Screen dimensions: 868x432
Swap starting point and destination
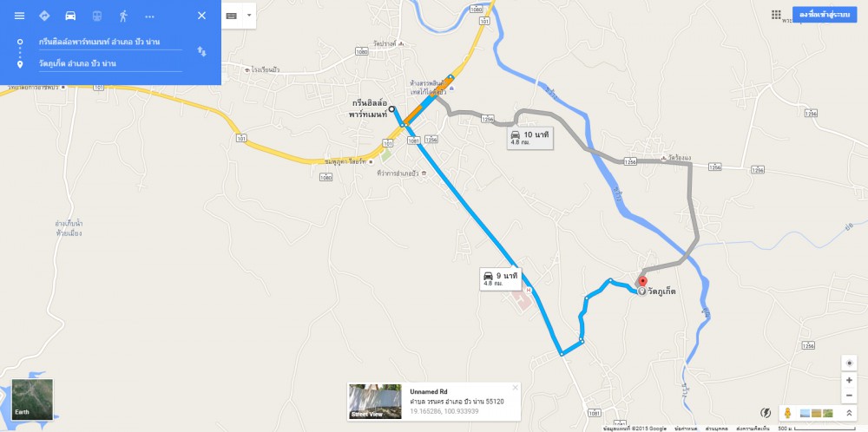pos(201,51)
